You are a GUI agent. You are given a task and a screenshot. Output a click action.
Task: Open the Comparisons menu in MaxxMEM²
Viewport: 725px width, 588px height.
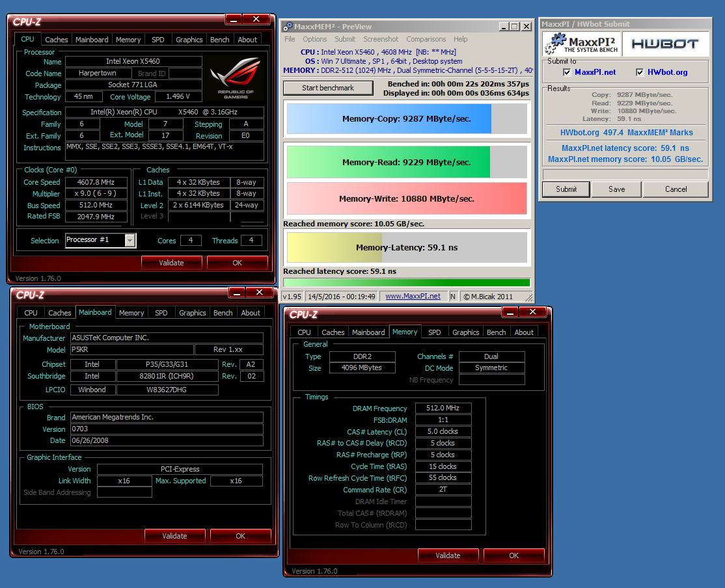426,39
